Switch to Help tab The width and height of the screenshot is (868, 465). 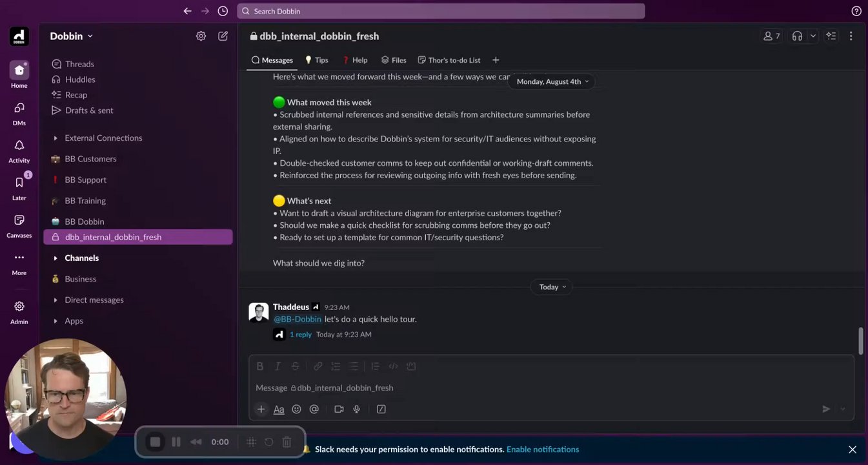(354, 60)
